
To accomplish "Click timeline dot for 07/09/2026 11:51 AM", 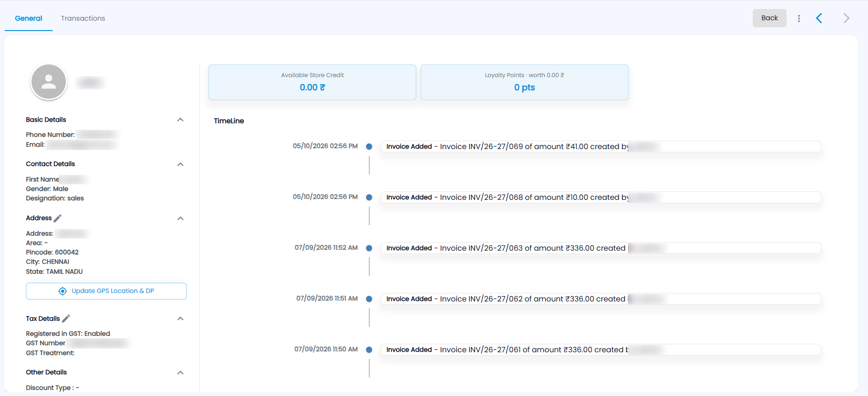I will [369, 299].
